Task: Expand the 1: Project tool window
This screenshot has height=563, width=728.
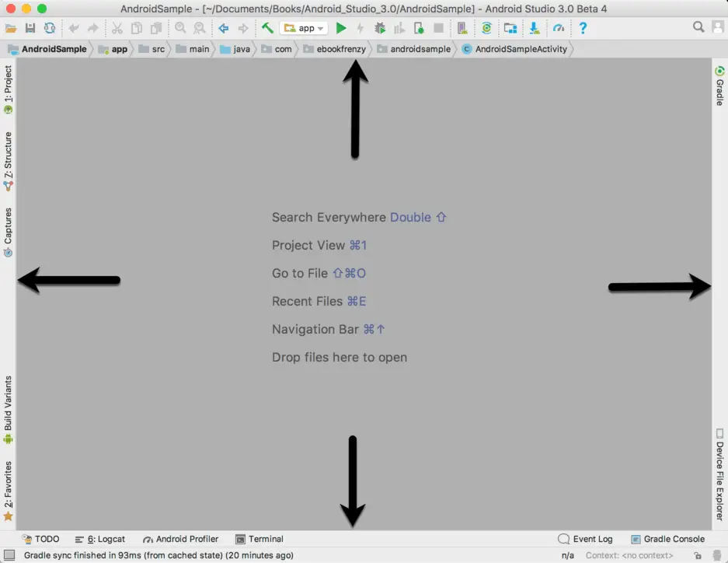Action: coord(8,89)
